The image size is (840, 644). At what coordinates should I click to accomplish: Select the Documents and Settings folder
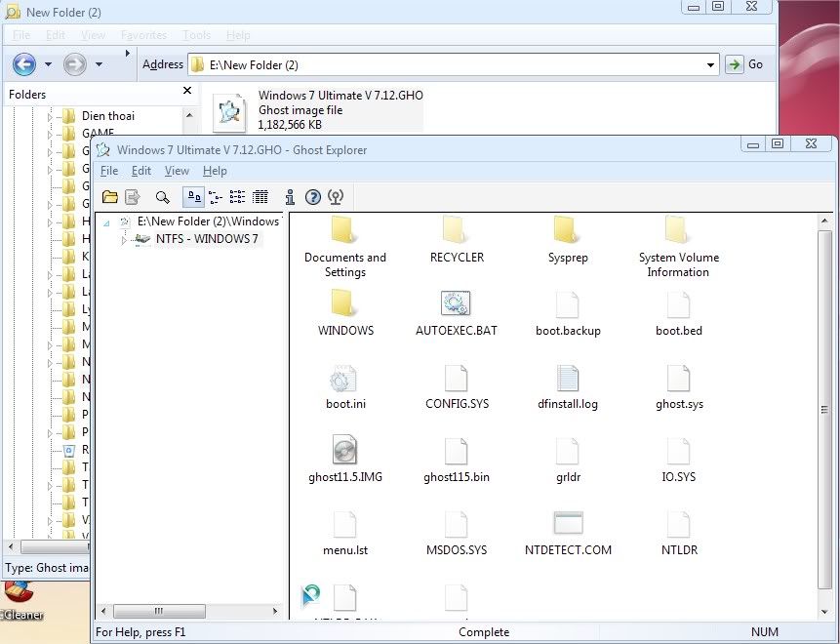point(345,246)
